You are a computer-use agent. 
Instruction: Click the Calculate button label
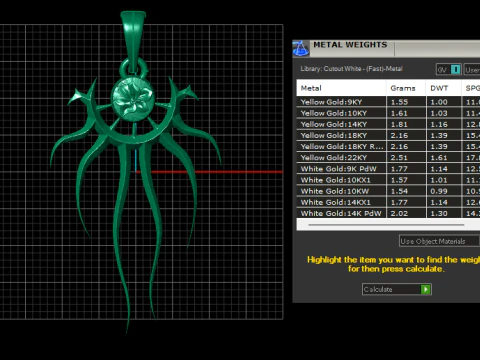pyautogui.click(x=378, y=289)
